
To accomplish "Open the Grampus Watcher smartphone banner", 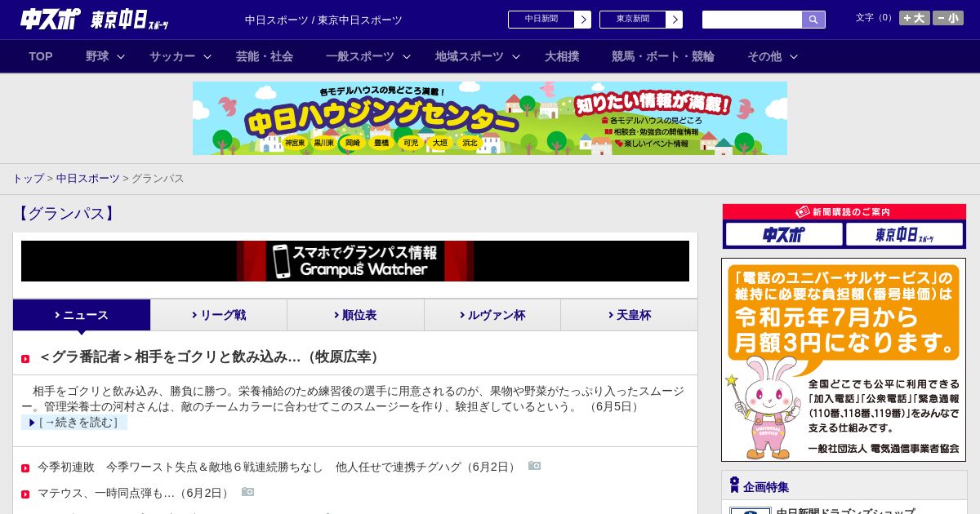I will pyautogui.click(x=355, y=261).
